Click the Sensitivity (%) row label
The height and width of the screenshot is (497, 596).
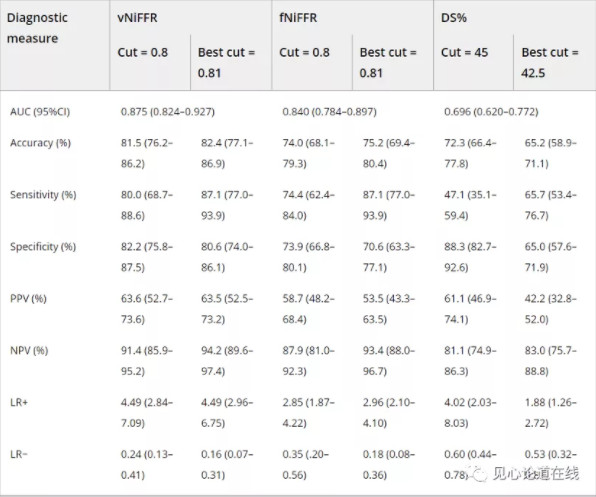pyautogui.click(x=43, y=195)
